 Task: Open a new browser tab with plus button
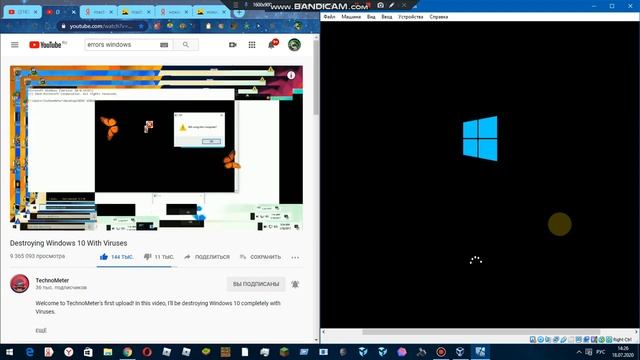[x=239, y=13]
